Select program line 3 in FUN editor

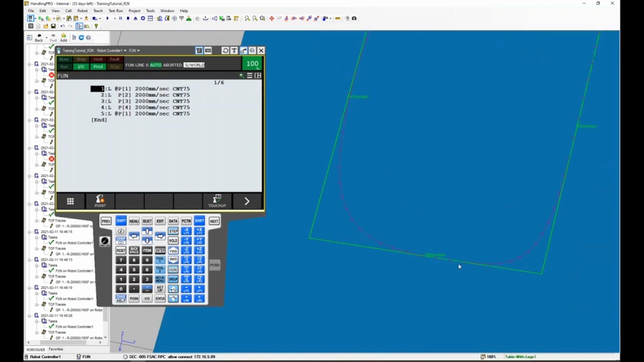141,101
